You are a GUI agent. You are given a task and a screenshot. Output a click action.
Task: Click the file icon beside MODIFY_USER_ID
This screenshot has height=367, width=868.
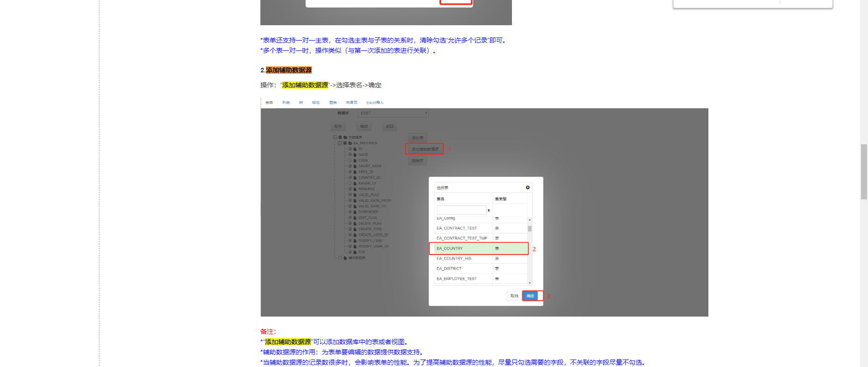tap(355, 247)
